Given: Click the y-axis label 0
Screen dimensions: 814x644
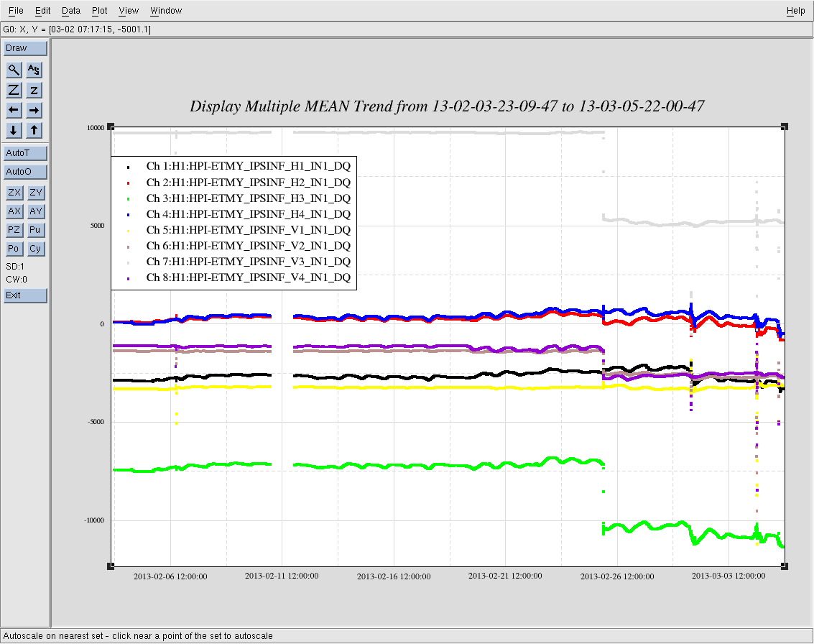Looking at the screenshot, I should pos(102,324).
